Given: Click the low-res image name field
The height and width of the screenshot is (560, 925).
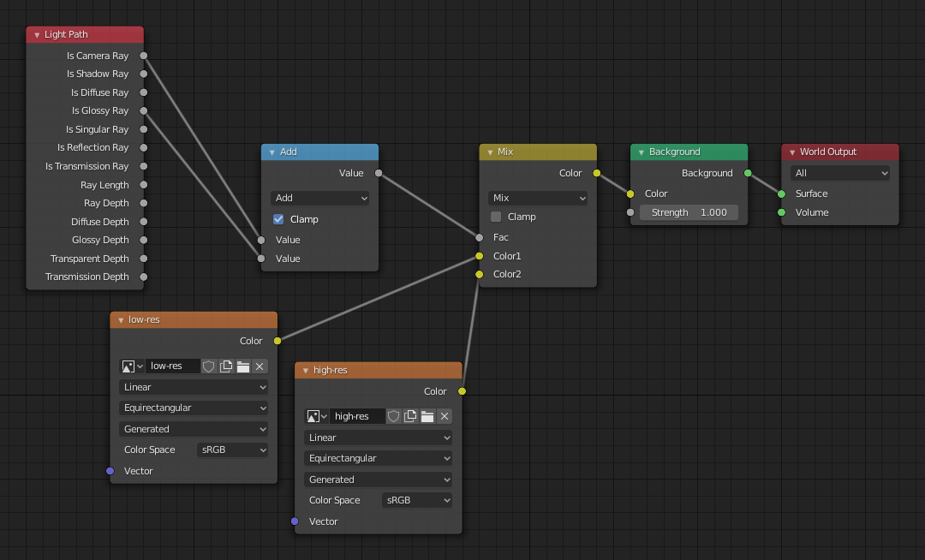Looking at the screenshot, I should tap(171, 366).
